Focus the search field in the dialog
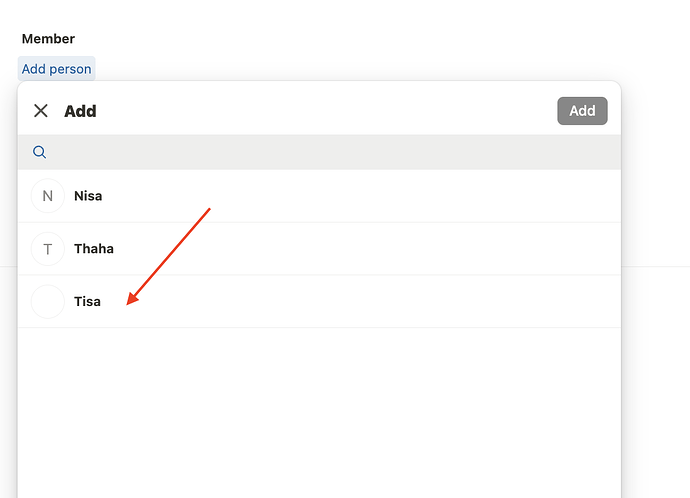Screen dimensions: 690x498 pyautogui.click(x=320, y=152)
